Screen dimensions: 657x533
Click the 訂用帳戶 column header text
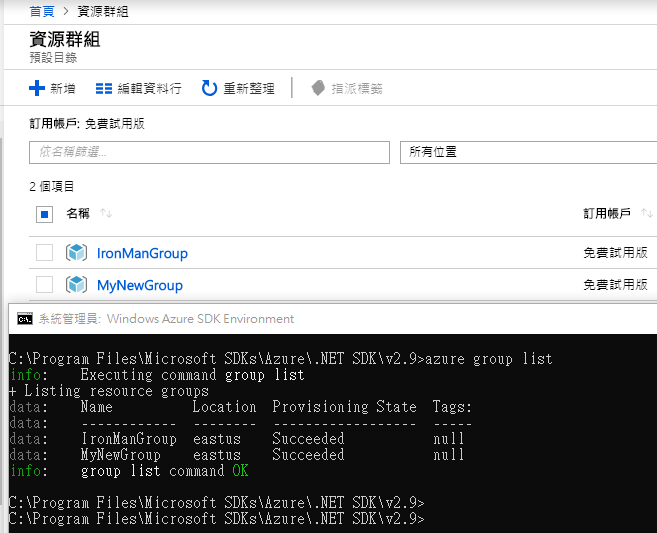(607, 213)
